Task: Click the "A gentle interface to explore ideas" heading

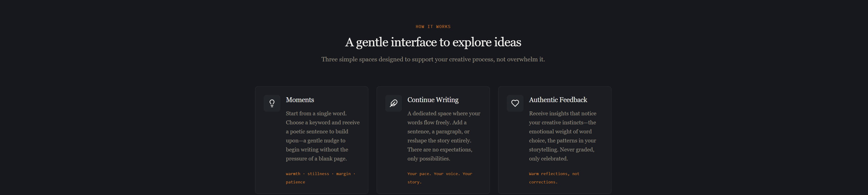Action: tap(433, 42)
